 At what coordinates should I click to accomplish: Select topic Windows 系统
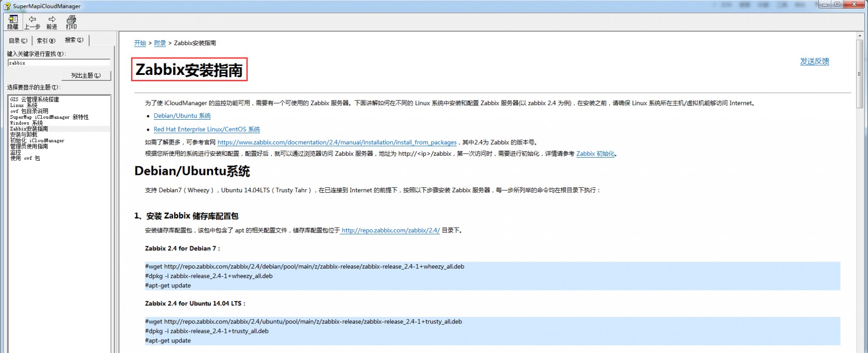(x=26, y=123)
